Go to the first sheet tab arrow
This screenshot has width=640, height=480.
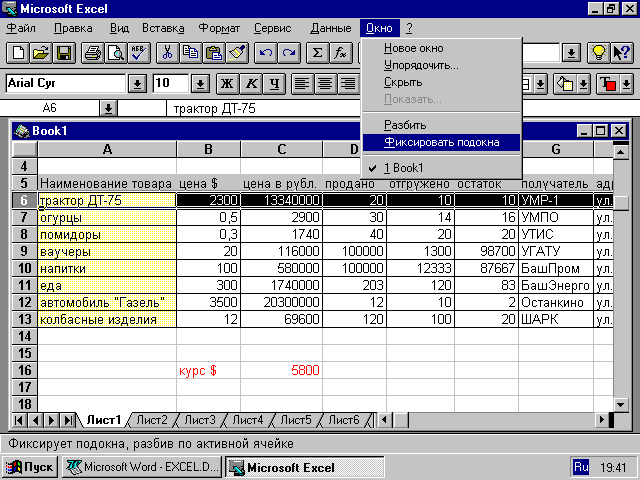(x=19, y=420)
